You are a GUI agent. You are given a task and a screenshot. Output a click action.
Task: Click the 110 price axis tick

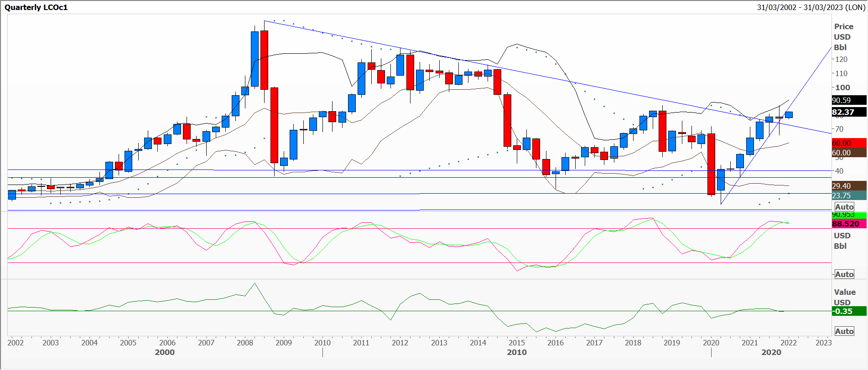[x=841, y=73]
